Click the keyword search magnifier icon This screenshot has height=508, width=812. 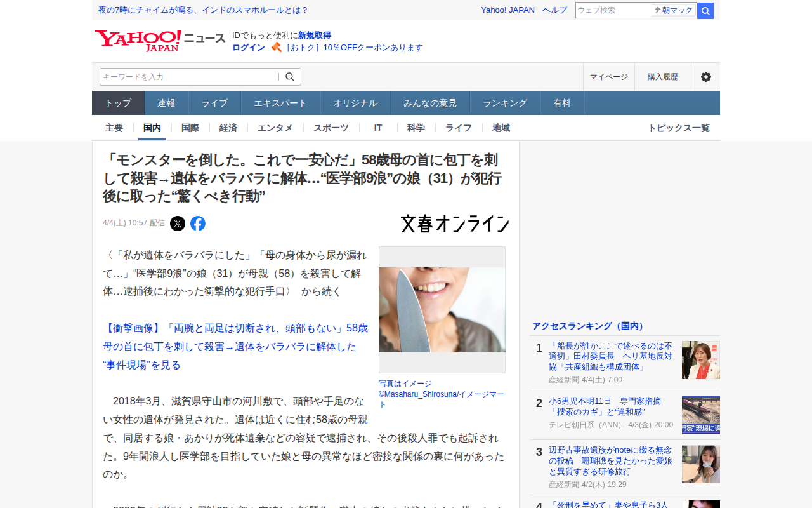290,77
